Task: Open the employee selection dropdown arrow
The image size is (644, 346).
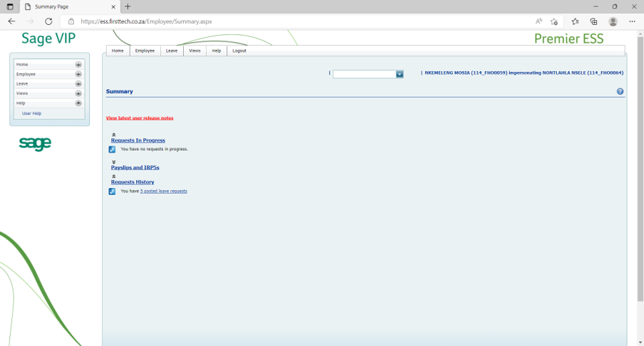Action: (x=400, y=74)
